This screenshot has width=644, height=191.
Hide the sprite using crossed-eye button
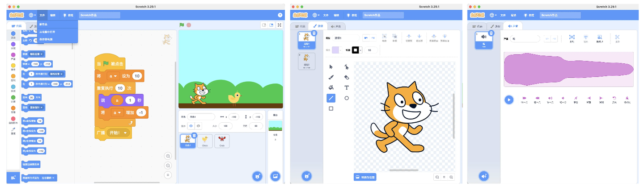point(198,126)
